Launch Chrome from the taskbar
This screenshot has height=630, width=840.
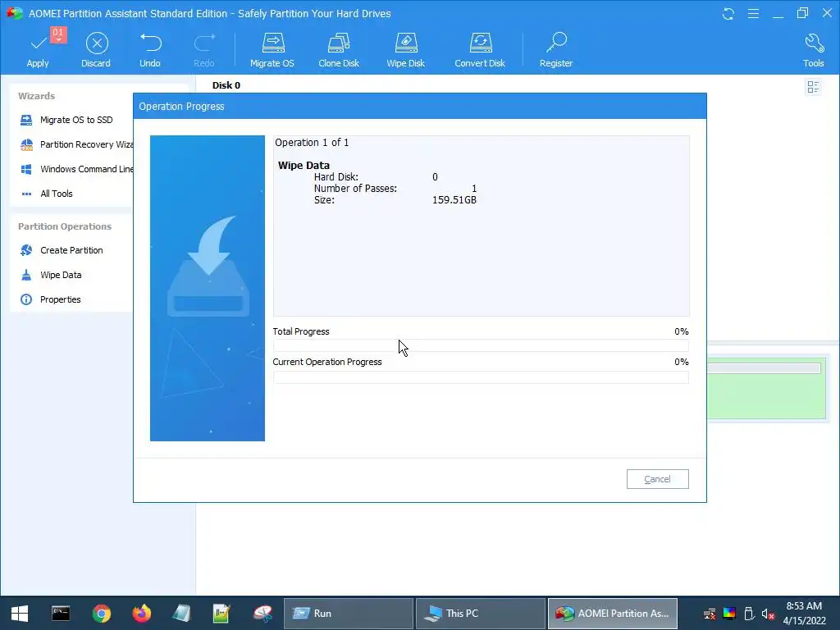point(101,614)
